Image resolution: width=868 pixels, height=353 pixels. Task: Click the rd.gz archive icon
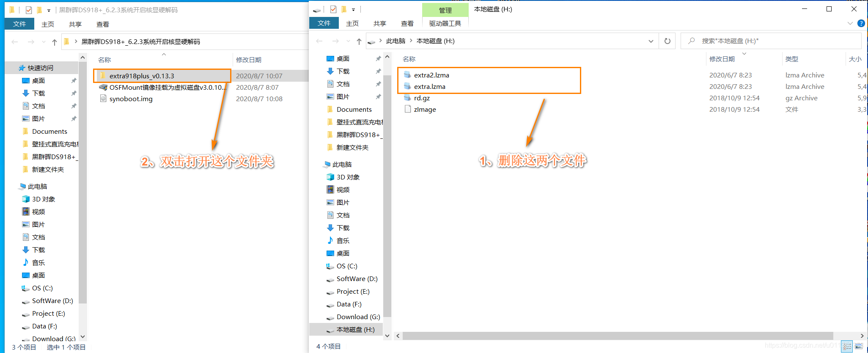[407, 98]
